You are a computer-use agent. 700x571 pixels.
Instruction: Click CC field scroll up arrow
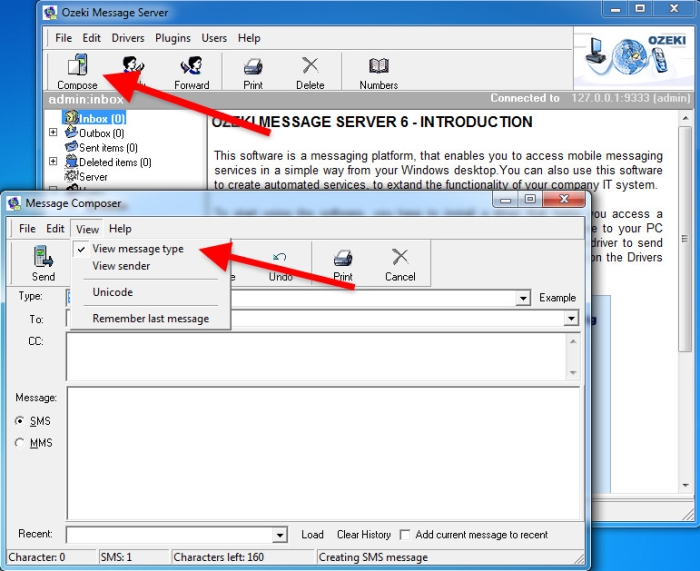click(573, 341)
